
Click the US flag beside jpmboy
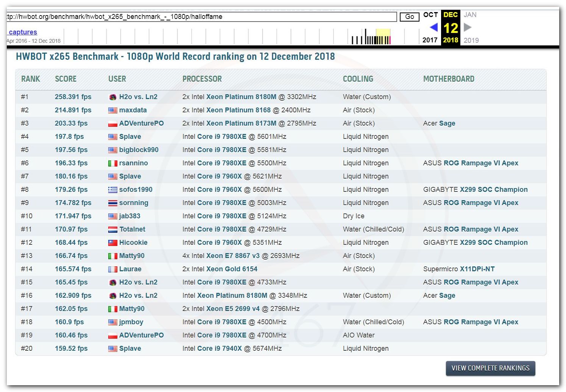112,322
